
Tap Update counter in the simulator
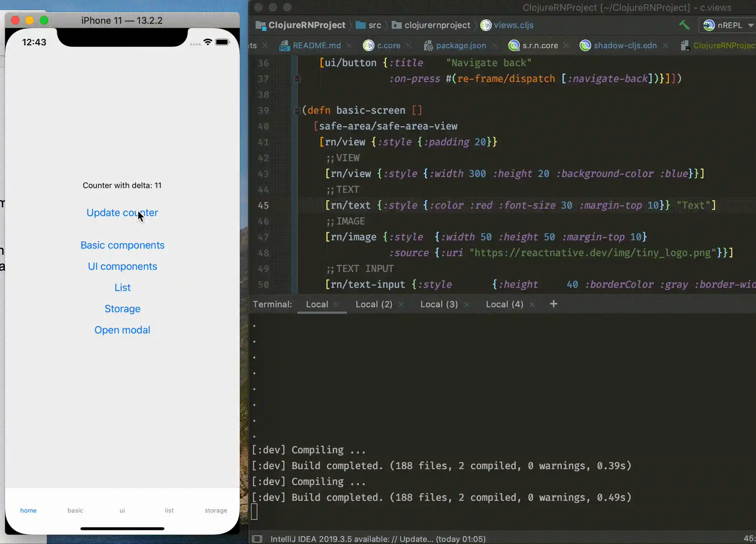coord(122,213)
